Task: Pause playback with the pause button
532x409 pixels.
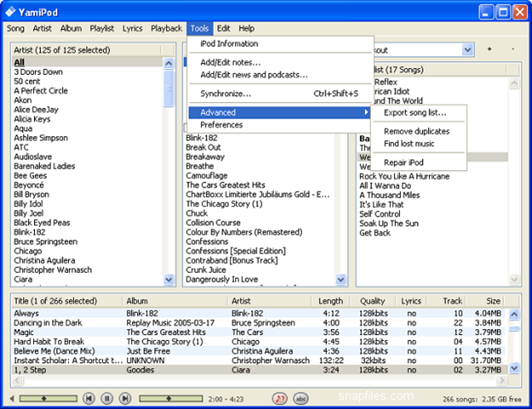Action: (107, 398)
